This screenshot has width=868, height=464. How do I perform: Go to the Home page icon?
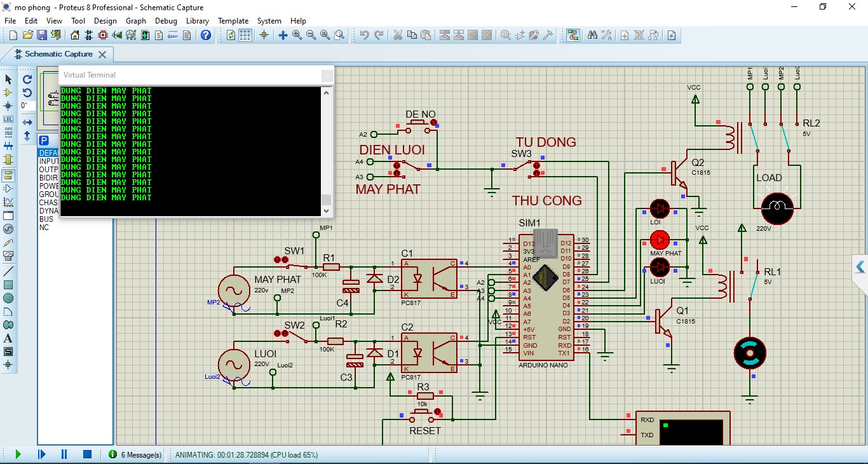(x=75, y=35)
